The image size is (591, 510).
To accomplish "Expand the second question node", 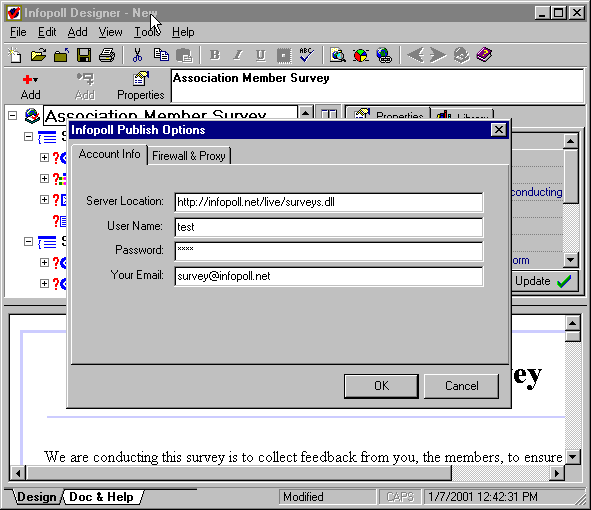I will [x=44, y=178].
